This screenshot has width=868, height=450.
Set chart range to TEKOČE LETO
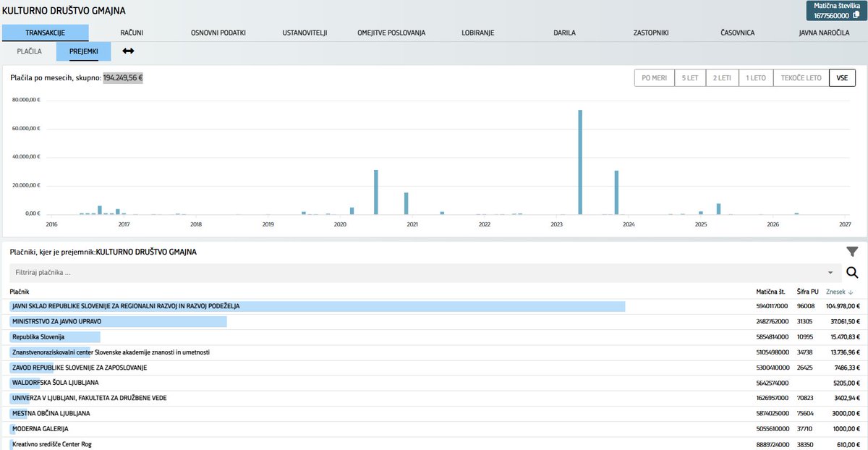point(801,78)
